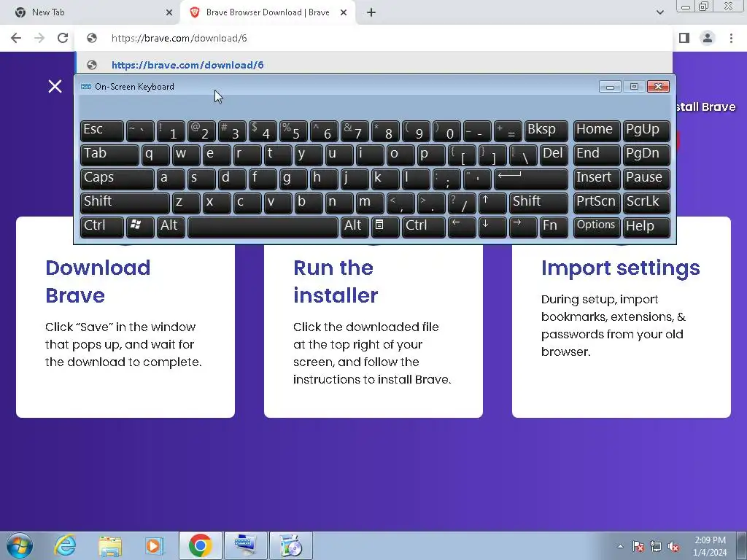Click the Tab key on On-Screen Keyboard
This screenshot has height=560, width=747.
click(x=109, y=155)
